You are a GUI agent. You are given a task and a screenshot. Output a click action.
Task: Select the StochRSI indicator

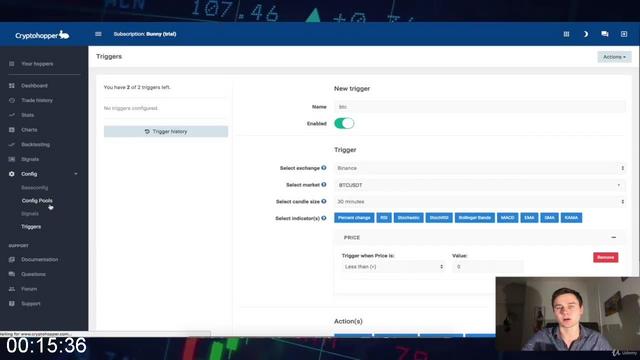pos(439,218)
